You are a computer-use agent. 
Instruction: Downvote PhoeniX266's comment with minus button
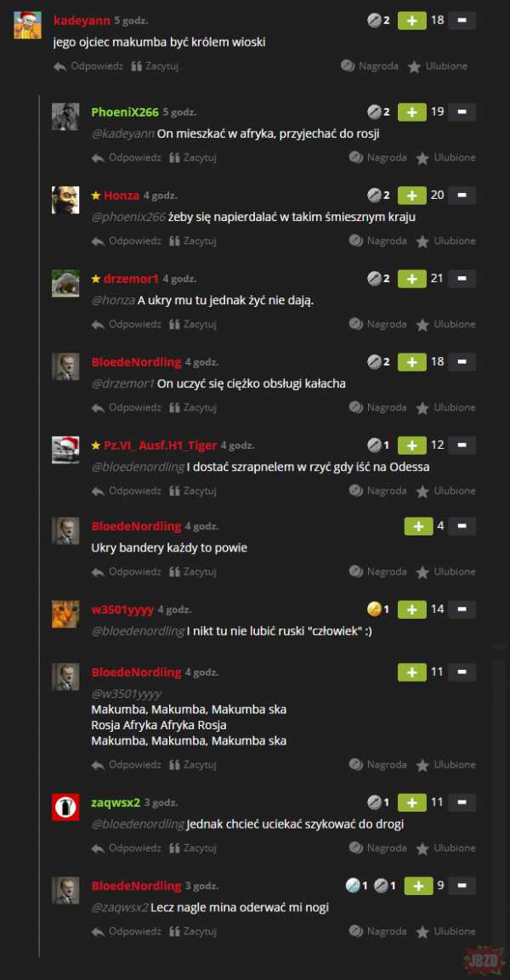click(x=462, y=112)
